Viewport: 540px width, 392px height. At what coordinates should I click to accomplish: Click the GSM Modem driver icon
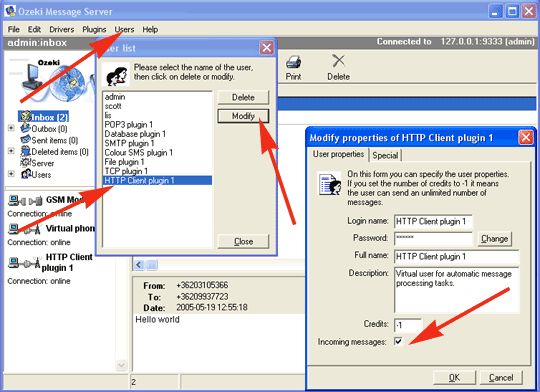(x=25, y=200)
